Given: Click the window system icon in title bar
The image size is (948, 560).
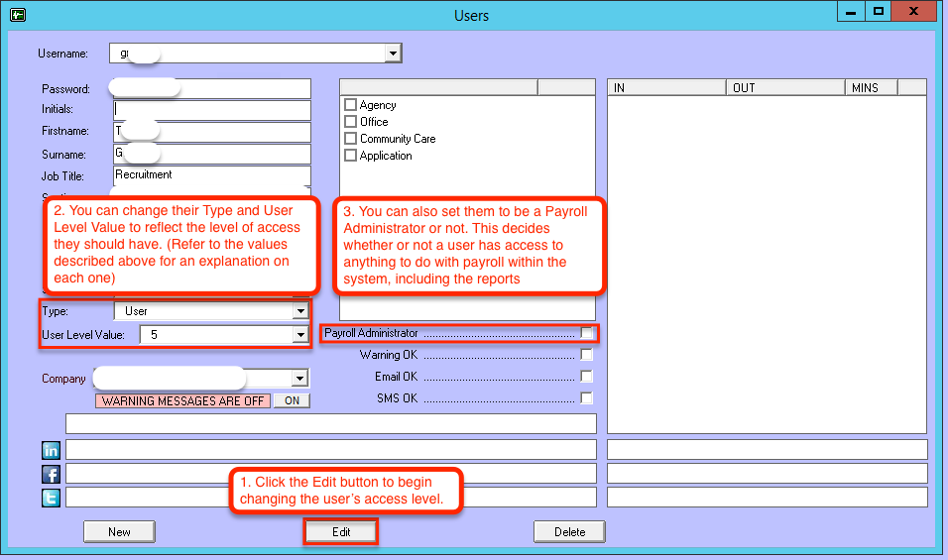Looking at the screenshot, I should (18, 15).
